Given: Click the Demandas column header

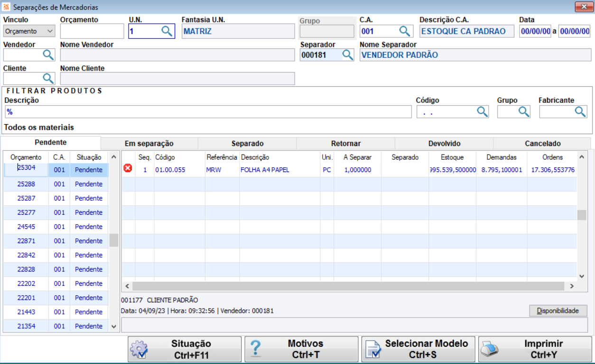Looking at the screenshot, I should (502, 157).
